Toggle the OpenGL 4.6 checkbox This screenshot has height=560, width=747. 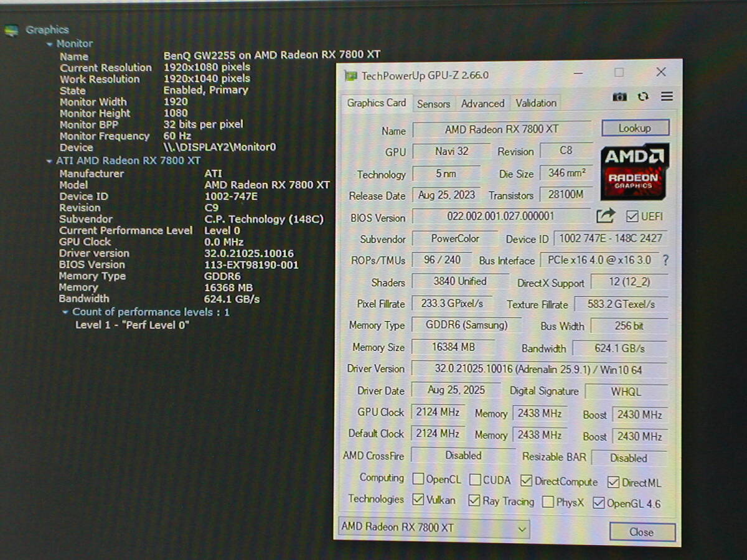coord(599,503)
